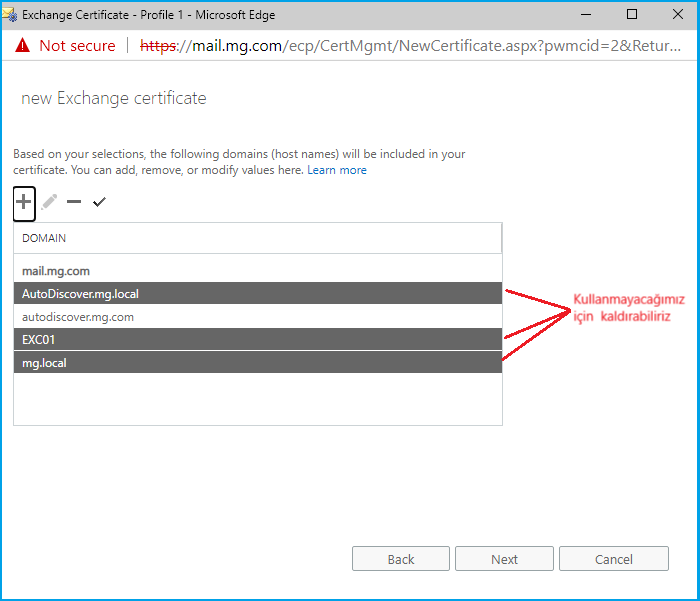Open the Learn more link
Screen dimensions: 700x601
[x=337, y=170]
